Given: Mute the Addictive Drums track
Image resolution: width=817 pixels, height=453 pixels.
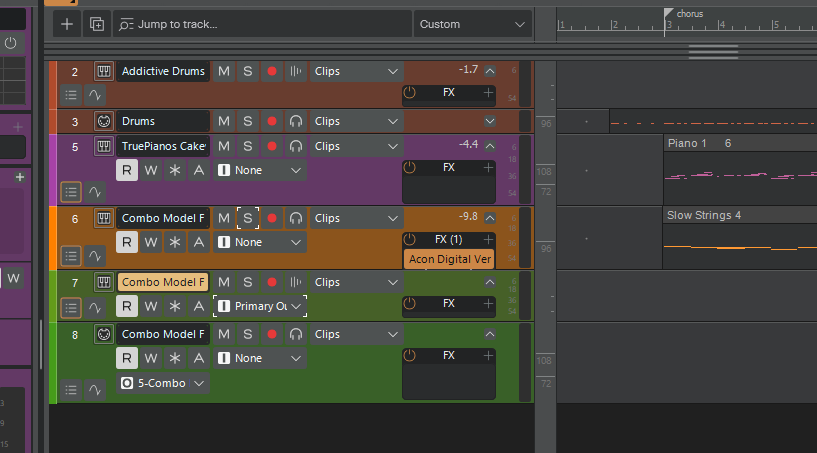Looking at the screenshot, I should [x=223, y=71].
